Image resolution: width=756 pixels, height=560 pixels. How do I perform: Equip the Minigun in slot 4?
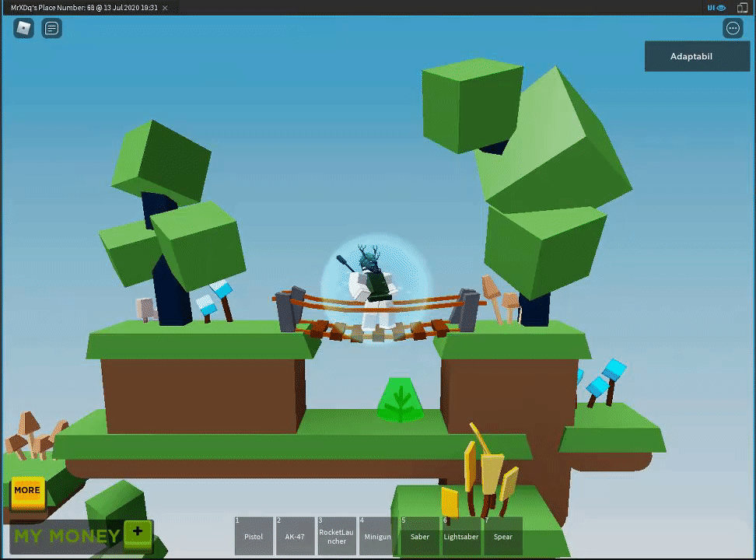[x=378, y=536]
